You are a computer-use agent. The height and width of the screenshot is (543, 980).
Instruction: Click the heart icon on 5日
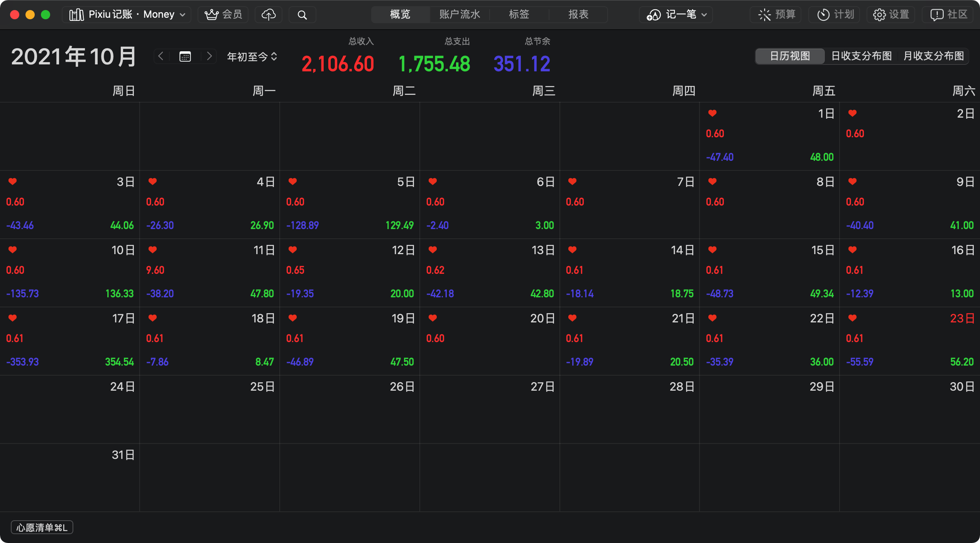tap(292, 181)
